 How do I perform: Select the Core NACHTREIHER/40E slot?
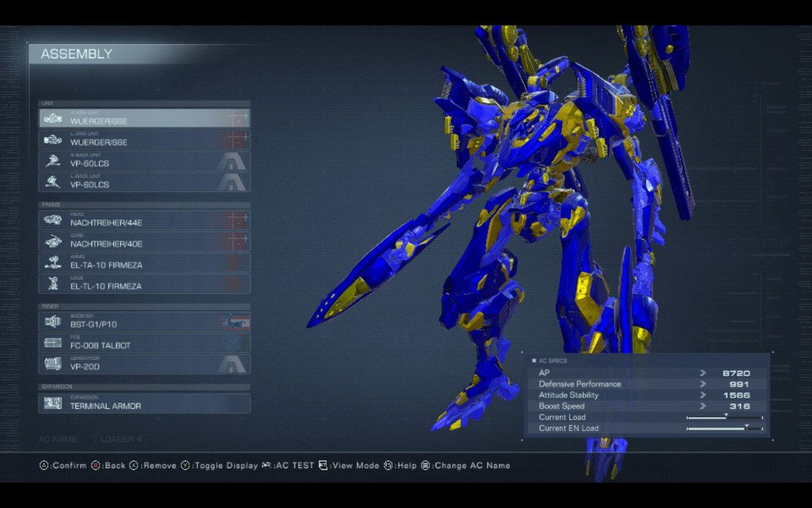click(x=144, y=240)
